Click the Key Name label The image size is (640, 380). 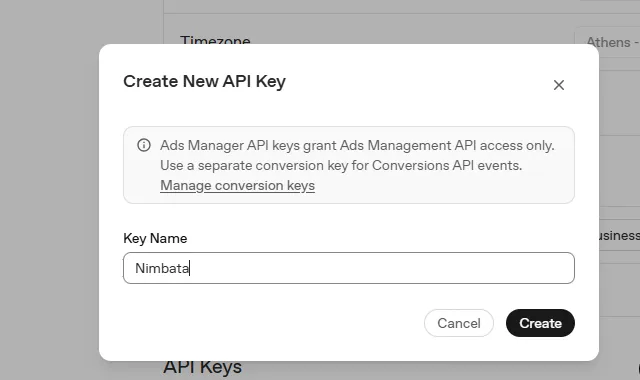click(x=155, y=238)
